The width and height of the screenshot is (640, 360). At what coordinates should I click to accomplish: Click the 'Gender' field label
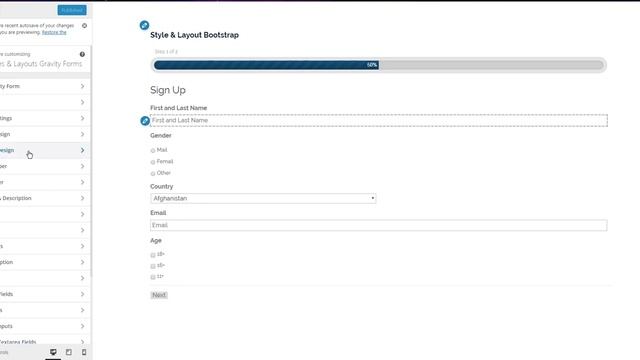[161, 136]
